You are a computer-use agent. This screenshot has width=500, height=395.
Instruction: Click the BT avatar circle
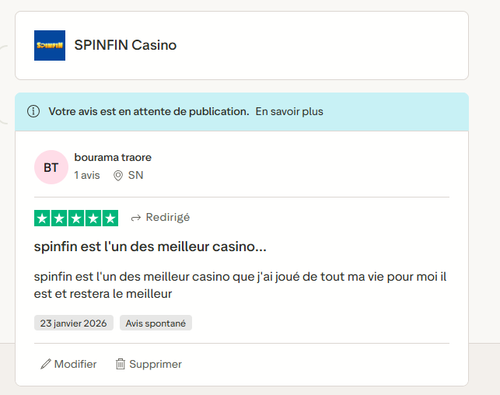[51, 167]
